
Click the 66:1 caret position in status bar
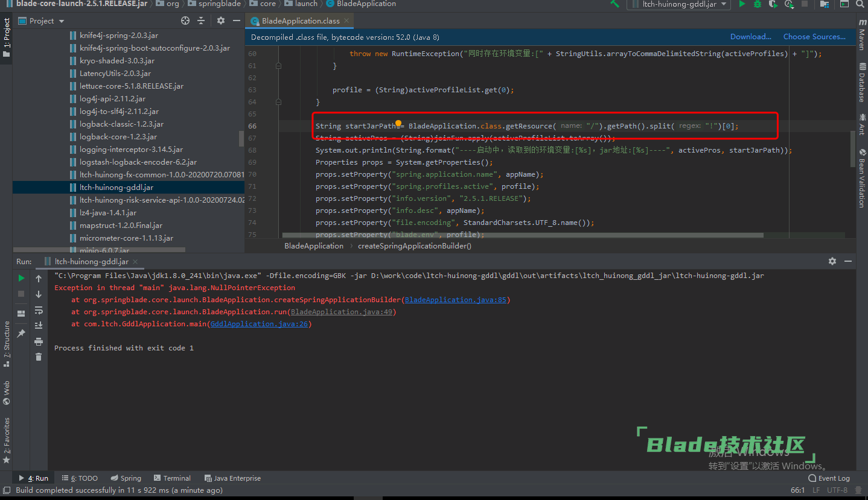[x=797, y=490]
